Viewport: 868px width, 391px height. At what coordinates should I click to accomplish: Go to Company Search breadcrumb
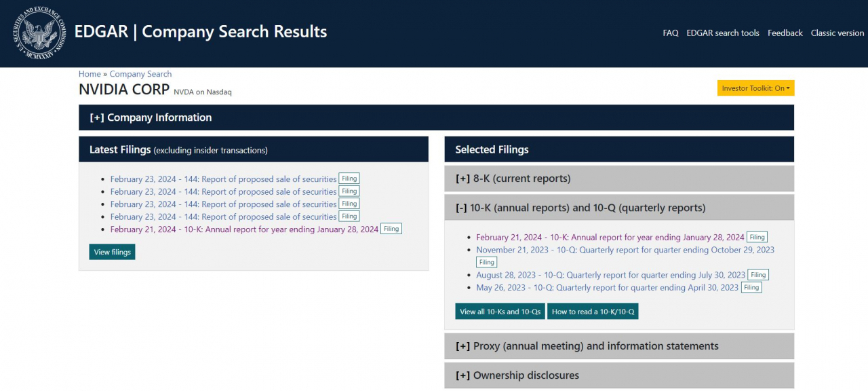pyautogui.click(x=140, y=74)
